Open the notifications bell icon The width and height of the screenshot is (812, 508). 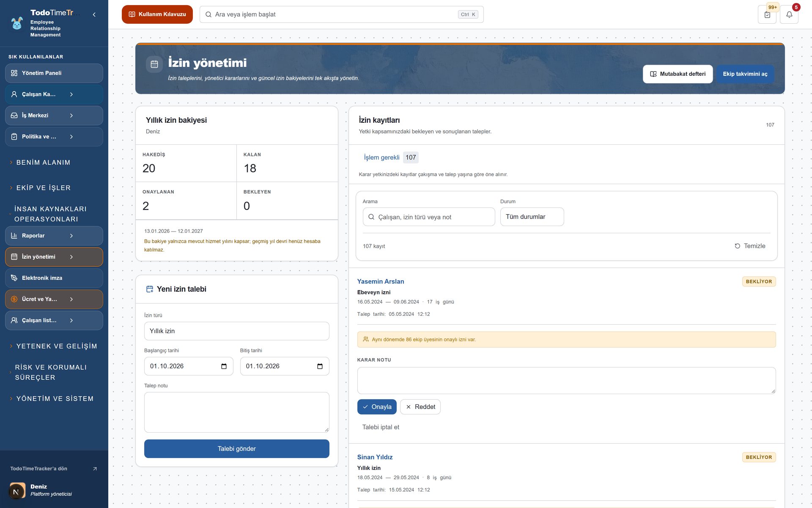tap(789, 14)
